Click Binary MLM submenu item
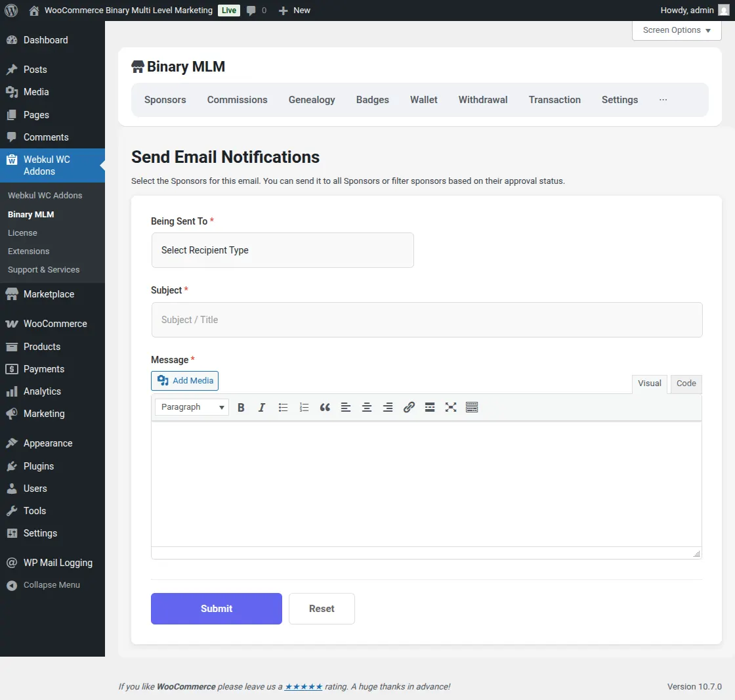 [31, 215]
